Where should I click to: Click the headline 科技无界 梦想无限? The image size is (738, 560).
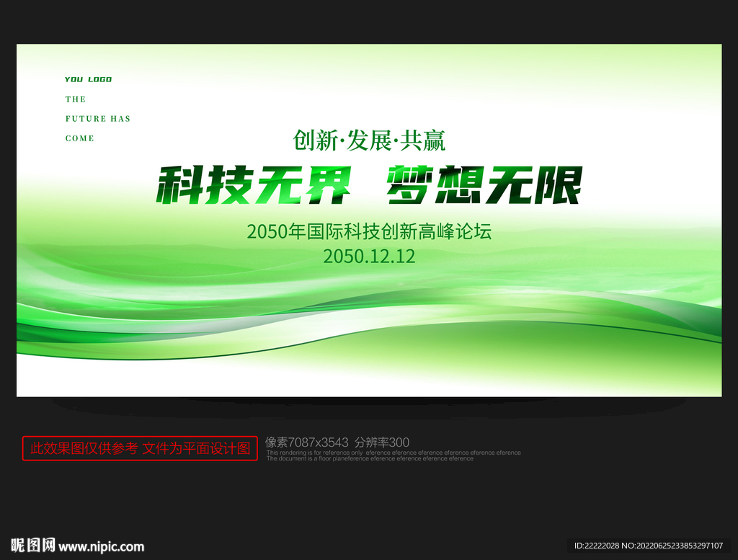click(369, 186)
